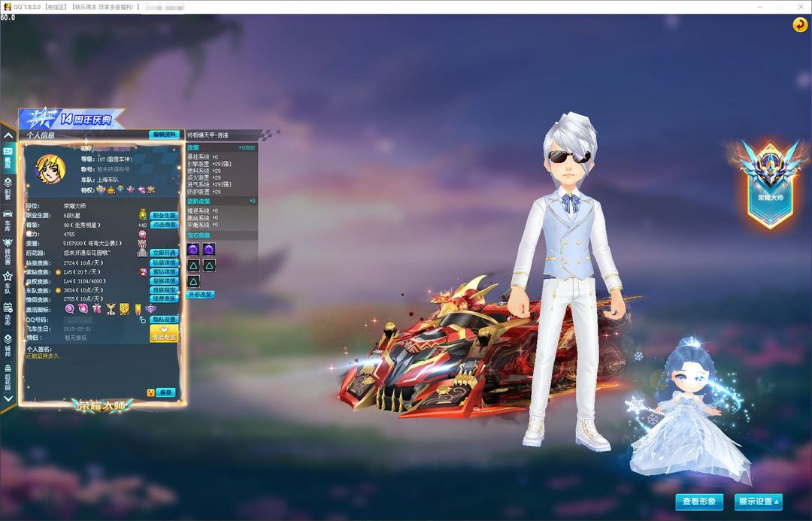Select the 车队 team sidebar icon

(8, 280)
